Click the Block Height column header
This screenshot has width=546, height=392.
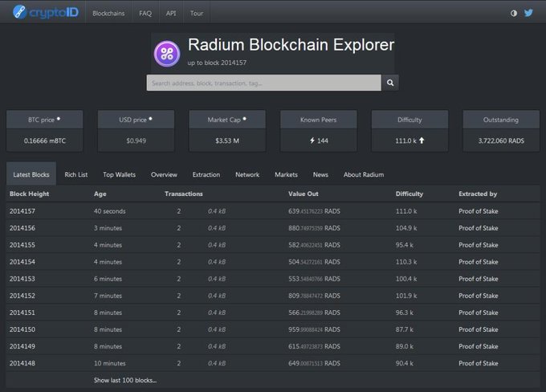click(x=29, y=194)
